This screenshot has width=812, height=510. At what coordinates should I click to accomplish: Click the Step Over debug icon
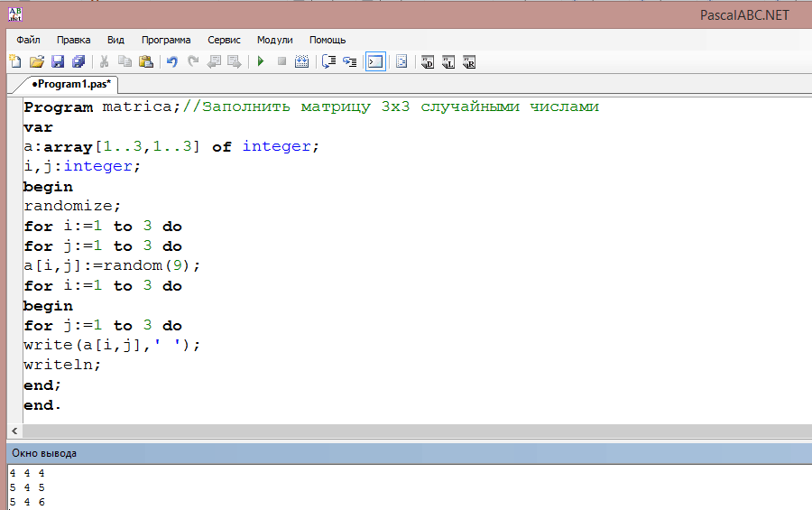pos(328,61)
